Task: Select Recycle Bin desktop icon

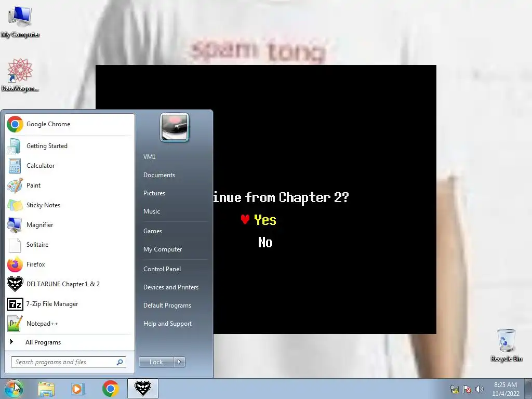Action: (x=507, y=345)
